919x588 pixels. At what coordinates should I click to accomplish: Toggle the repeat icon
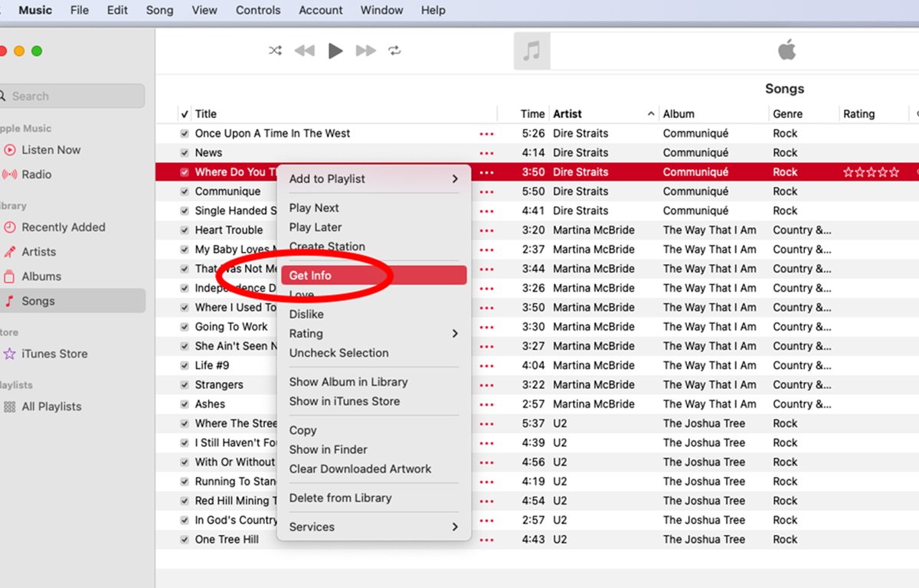[395, 51]
